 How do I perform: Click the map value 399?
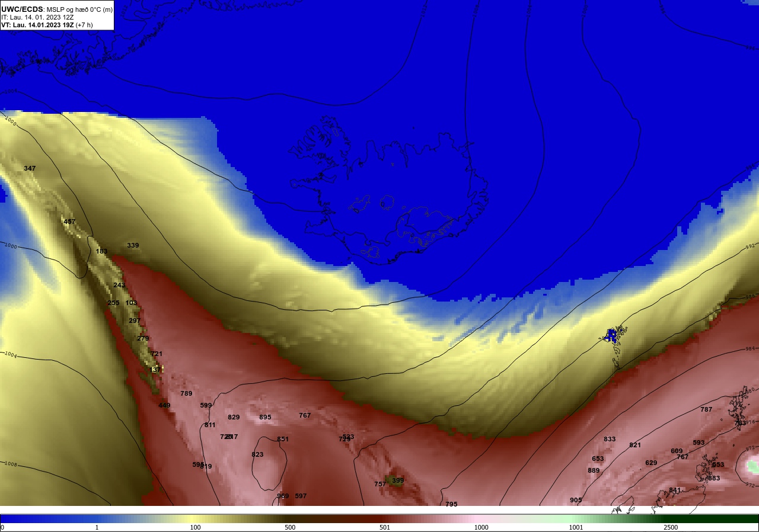pyautogui.click(x=398, y=480)
